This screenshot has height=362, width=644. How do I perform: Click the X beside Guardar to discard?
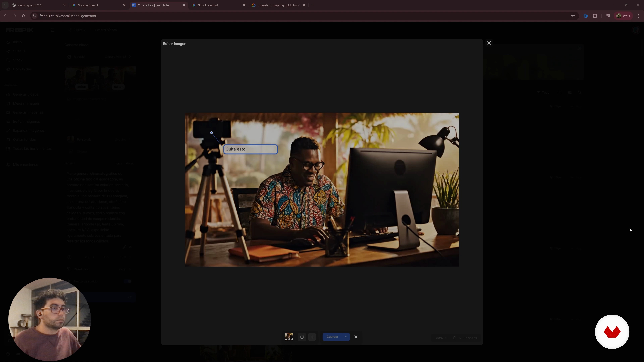pyautogui.click(x=356, y=337)
